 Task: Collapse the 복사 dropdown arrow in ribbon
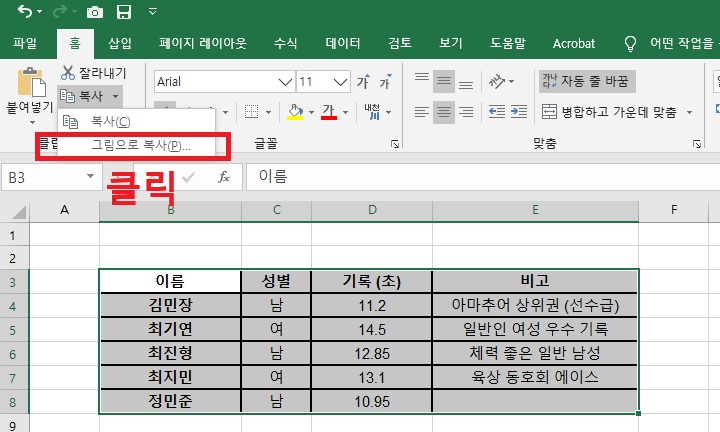pos(115,96)
